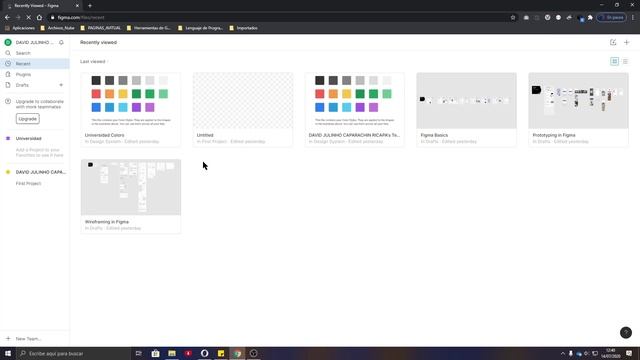This screenshot has height=360, width=640.
Task: Select Recent in the sidebar
Action: click(35, 64)
